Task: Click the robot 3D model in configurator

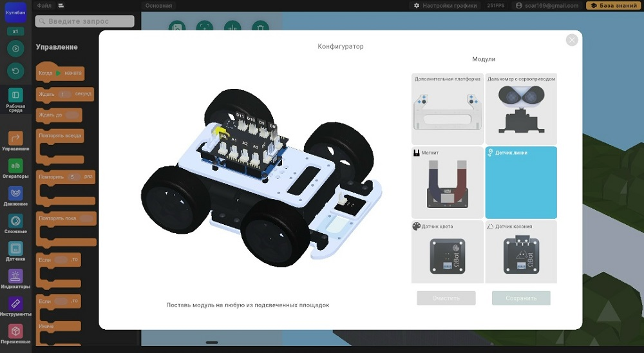Action: 260,176
